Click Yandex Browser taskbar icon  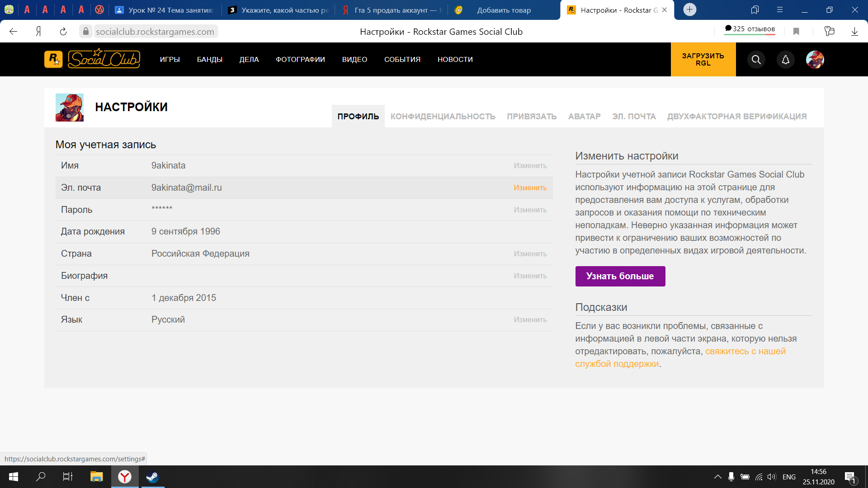[x=125, y=477]
